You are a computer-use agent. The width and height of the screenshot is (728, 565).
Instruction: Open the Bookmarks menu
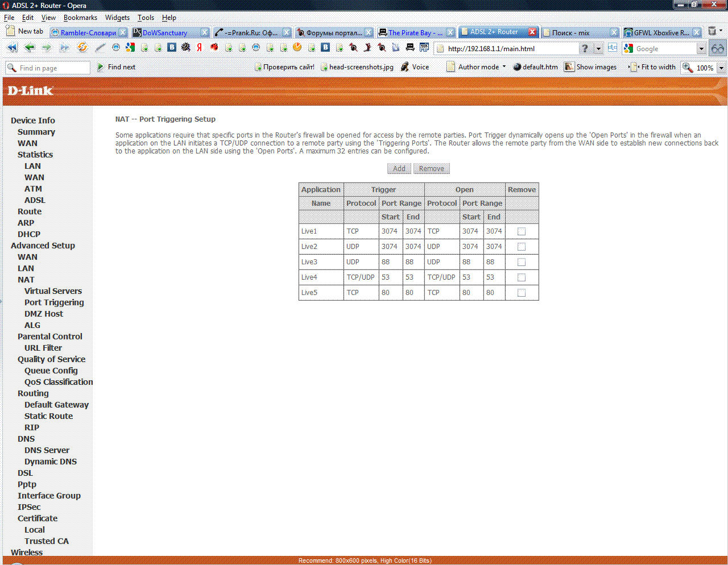tap(80, 18)
